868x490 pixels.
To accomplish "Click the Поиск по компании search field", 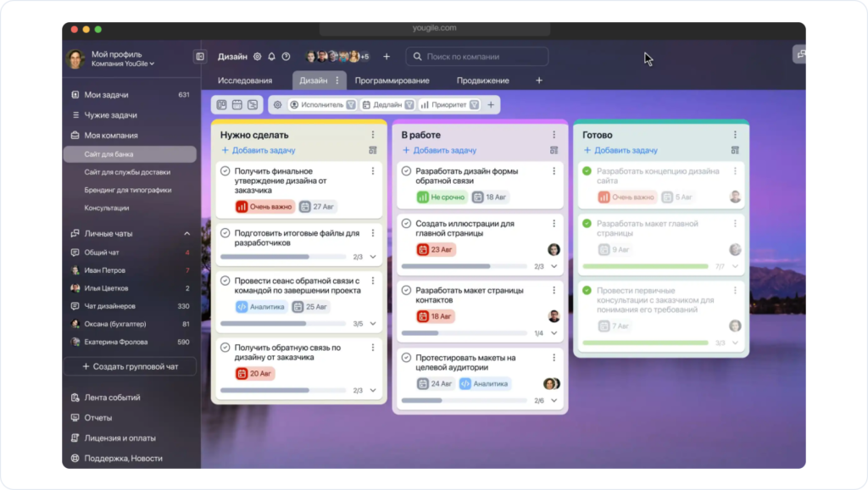I will [477, 57].
